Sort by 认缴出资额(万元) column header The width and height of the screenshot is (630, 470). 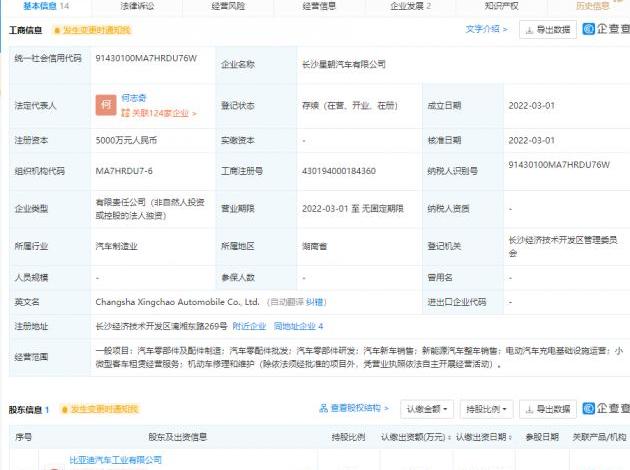point(415,437)
